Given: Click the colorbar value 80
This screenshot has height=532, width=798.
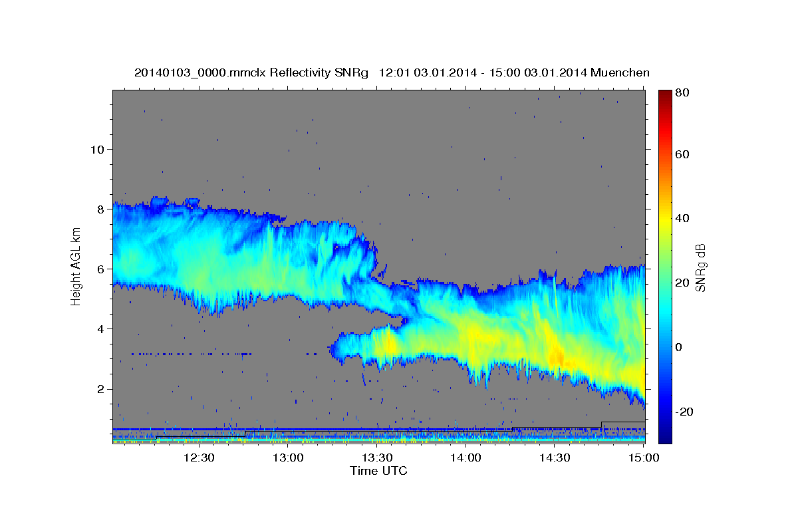Looking at the screenshot, I should click(682, 93).
